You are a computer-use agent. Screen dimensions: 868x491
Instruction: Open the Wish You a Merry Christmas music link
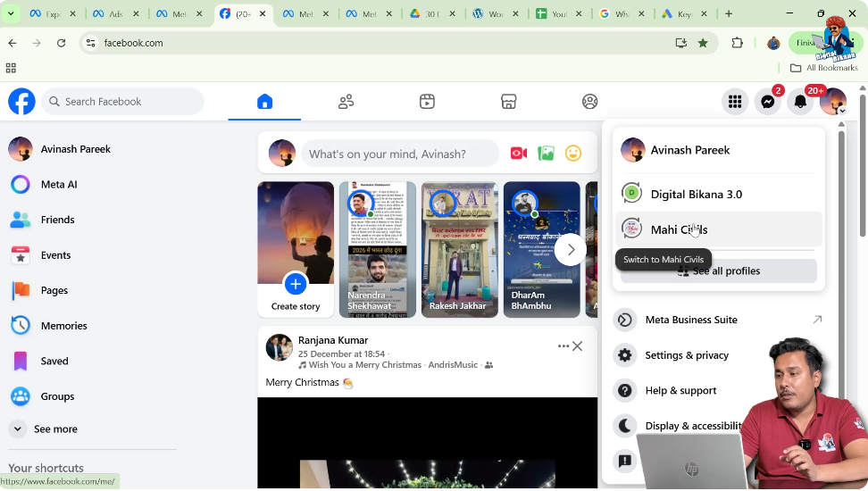[x=393, y=365]
